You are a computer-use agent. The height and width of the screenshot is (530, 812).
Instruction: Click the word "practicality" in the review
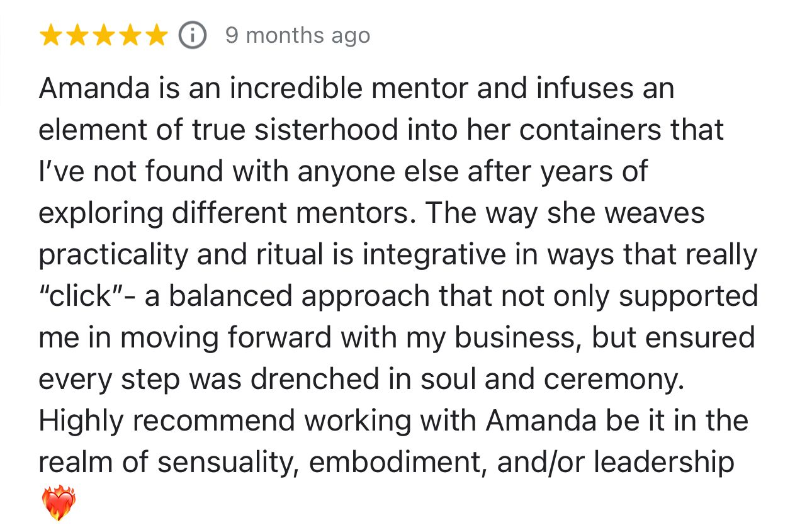pos(113,254)
